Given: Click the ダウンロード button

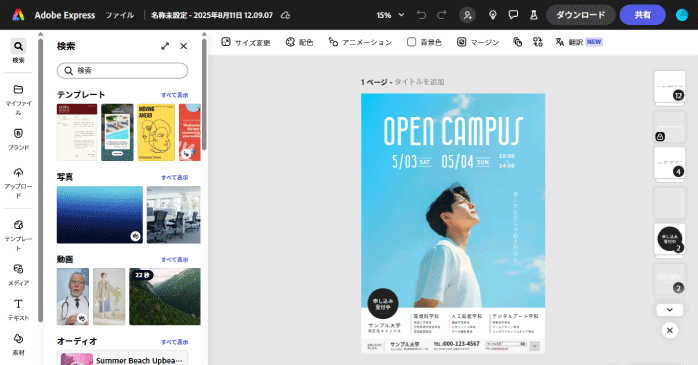Looking at the screenshot, I should tap(580, 15).
